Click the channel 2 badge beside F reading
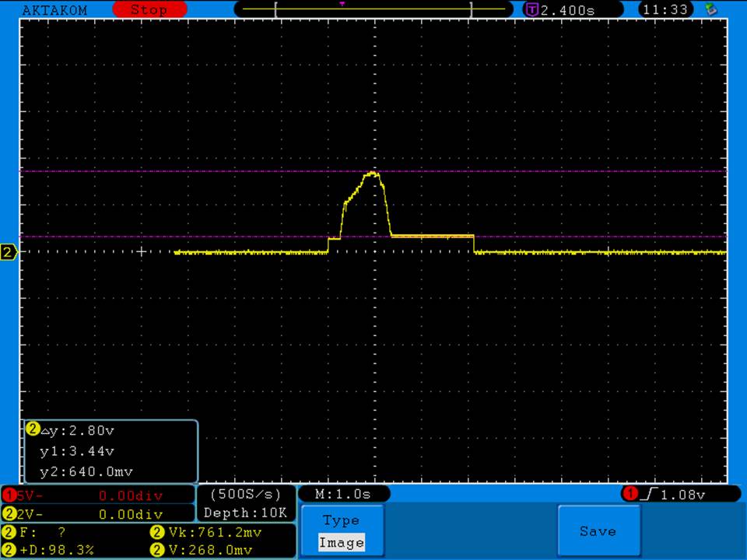The height and width of the screenshot is (560, 747). click(x=9, y=533)
